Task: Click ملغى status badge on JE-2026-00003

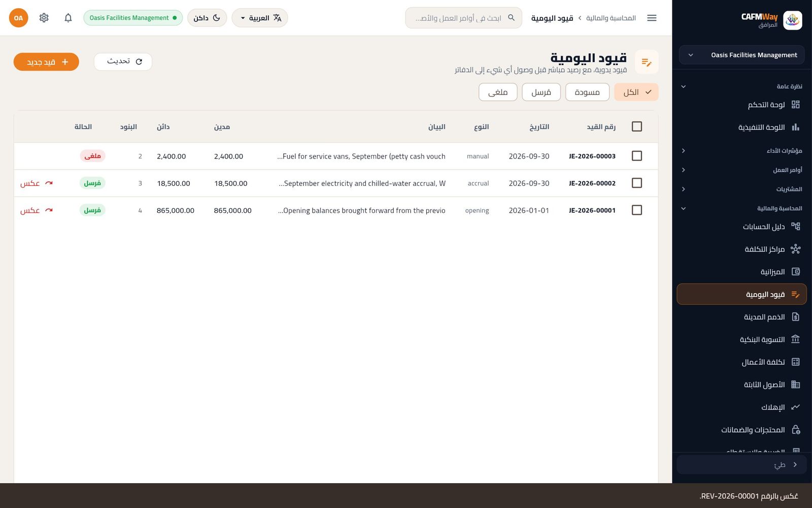Action: 92,156
